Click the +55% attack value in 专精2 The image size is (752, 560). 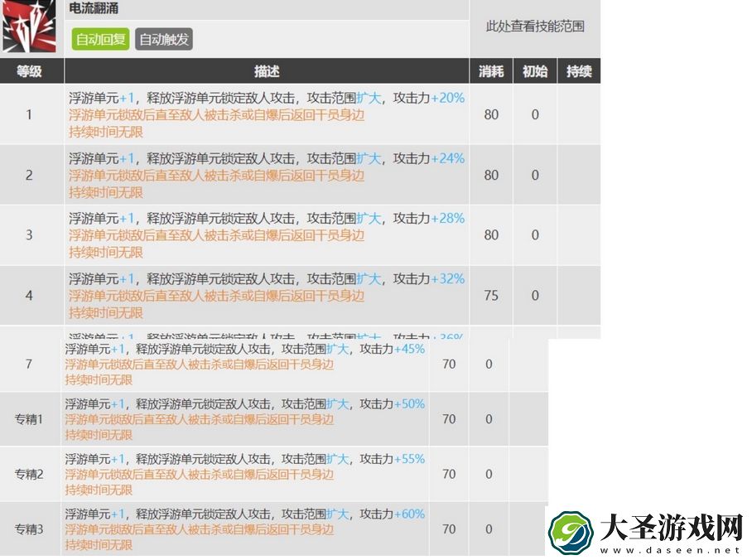tap(409, 459)
